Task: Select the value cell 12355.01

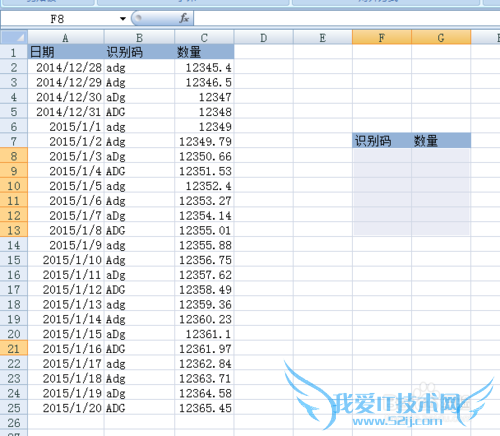Action: (x=204, y=230)
